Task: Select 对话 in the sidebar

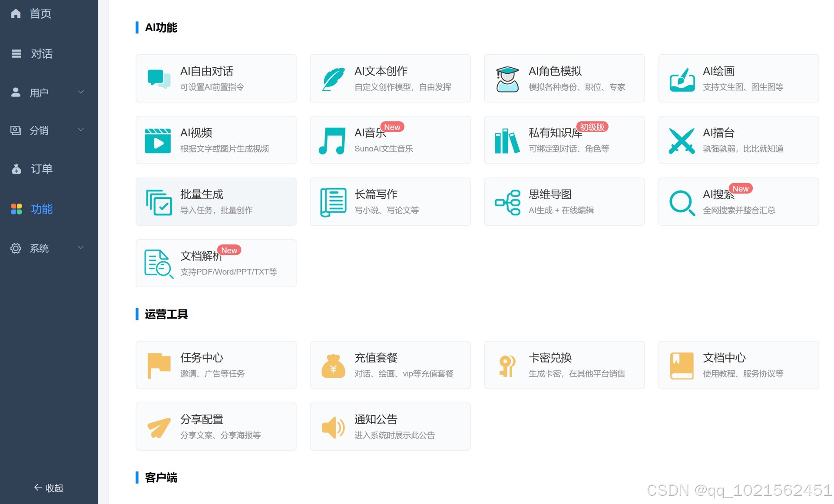Action: pos(41,54)
